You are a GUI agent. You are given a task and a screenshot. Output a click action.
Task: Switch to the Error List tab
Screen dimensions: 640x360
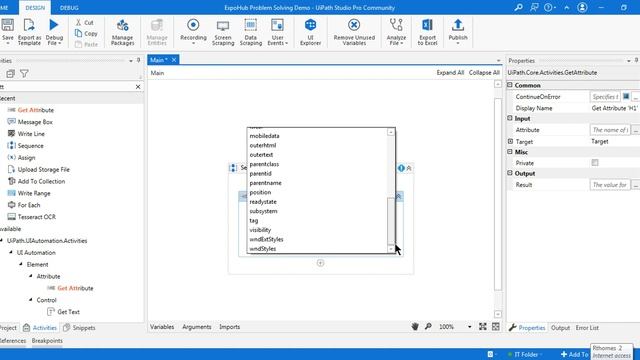tap(587, 328)
